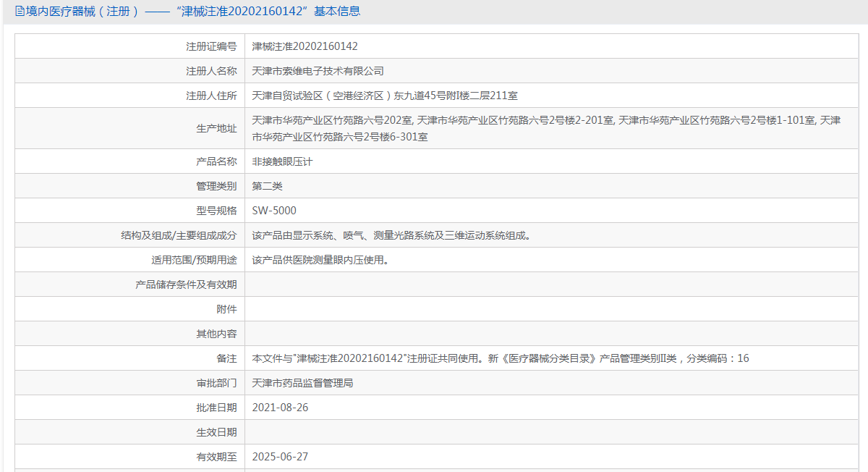The image size is (868, 472).
Task: Click the 型号规格 label
Action: click(216, 211)
